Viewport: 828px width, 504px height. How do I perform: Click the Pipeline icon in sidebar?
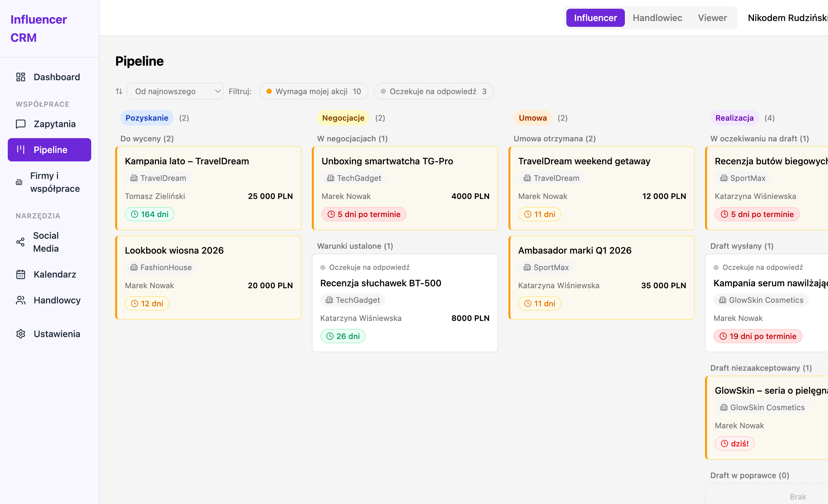point(20,149)
